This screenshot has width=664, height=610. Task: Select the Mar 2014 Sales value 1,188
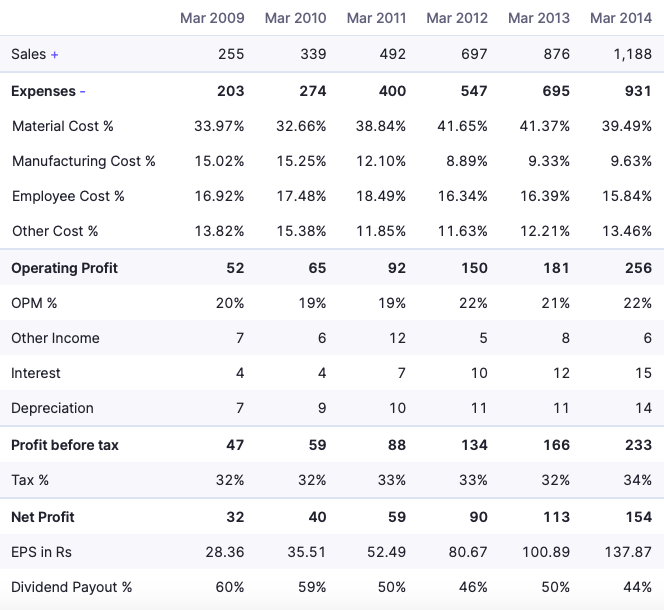[632, 55]
